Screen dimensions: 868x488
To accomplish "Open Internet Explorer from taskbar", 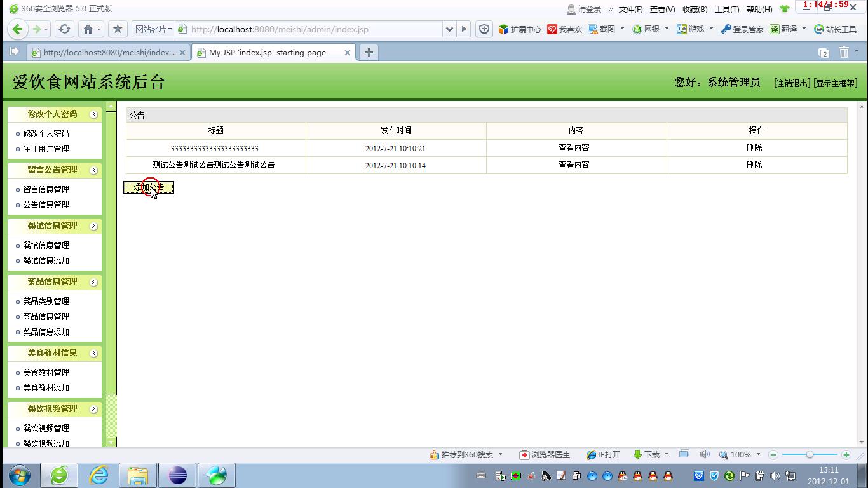I will [x=98, y=475].
